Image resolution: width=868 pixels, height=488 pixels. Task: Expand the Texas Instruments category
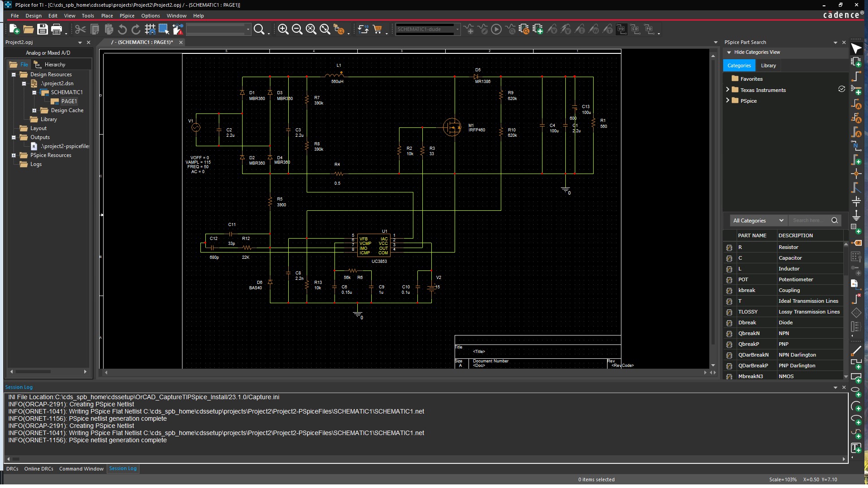click(x=727, y=90)
